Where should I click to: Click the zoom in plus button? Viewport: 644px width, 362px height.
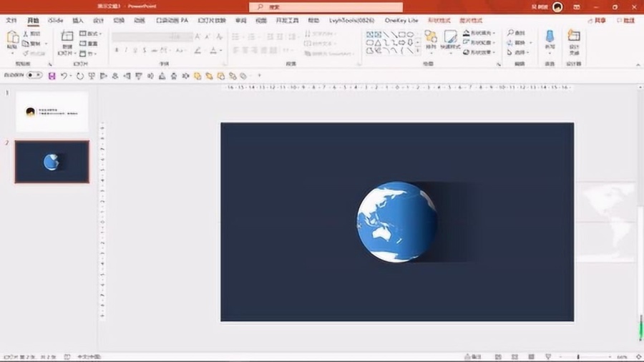click(x=610, y=357)
